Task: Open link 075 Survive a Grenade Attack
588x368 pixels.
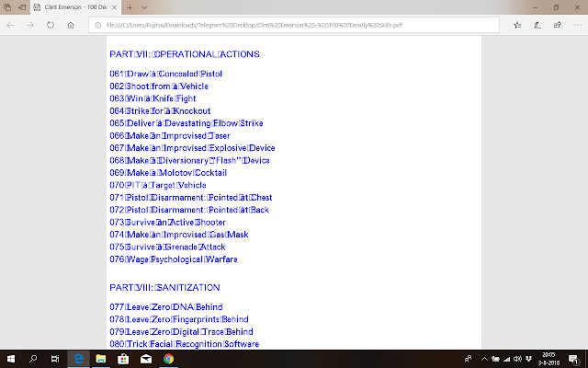Action: (x=167, y=247)
